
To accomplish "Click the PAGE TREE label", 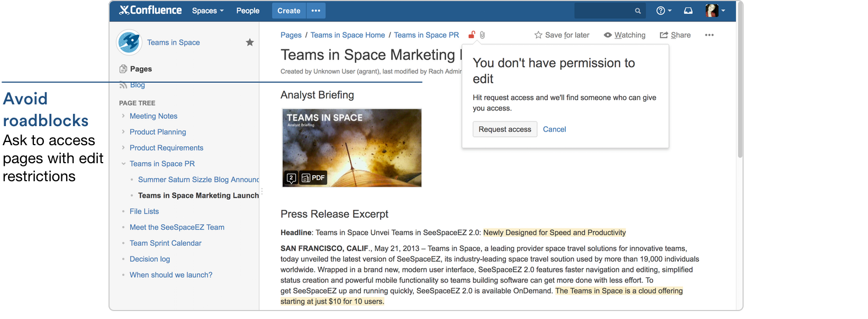I will [137, 103].
